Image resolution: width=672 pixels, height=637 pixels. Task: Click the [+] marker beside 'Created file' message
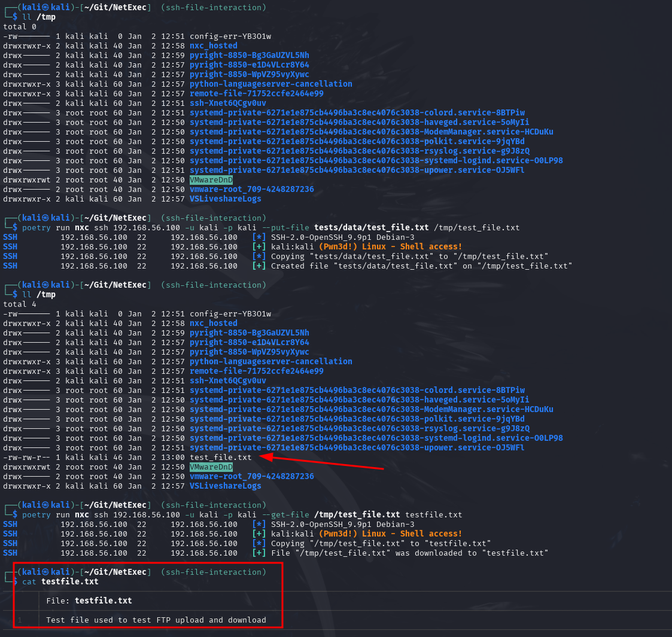(x=259, y=266)
